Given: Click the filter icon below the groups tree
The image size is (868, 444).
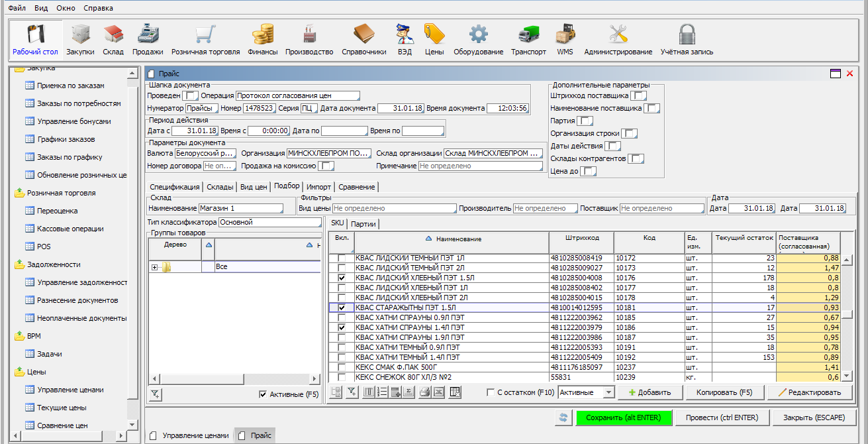Looking at the screenshot, I should 155,394.
